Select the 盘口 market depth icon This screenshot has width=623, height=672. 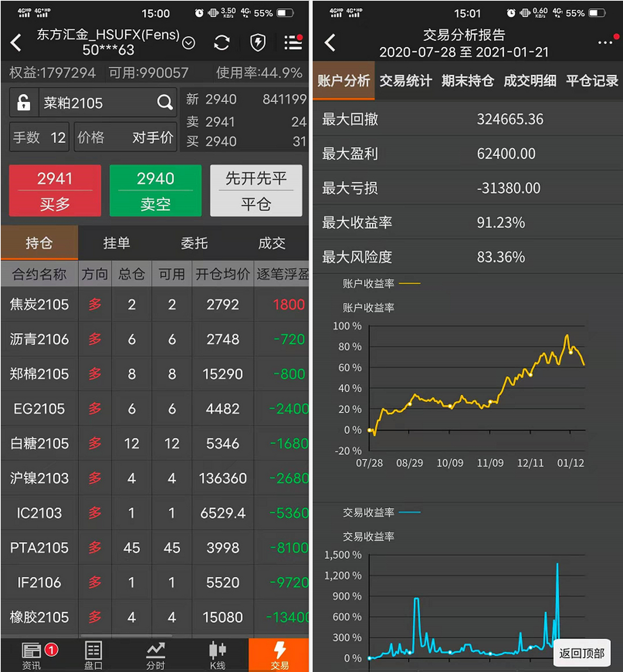coord(93,654)
